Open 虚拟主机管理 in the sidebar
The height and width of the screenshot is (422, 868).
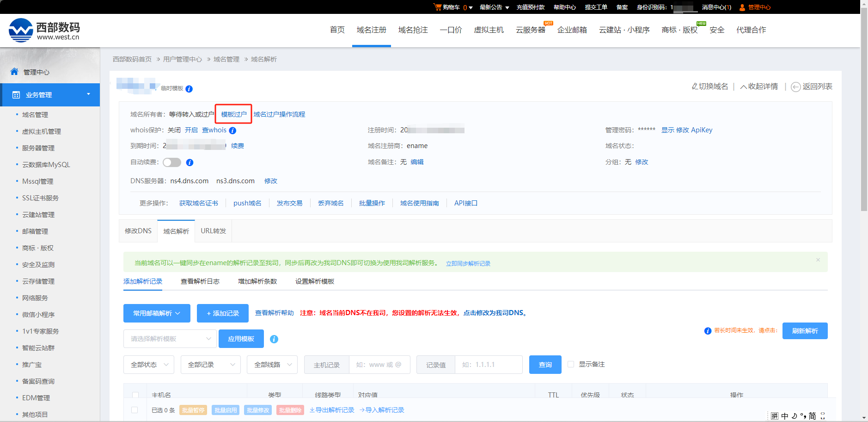coord(42,131)
